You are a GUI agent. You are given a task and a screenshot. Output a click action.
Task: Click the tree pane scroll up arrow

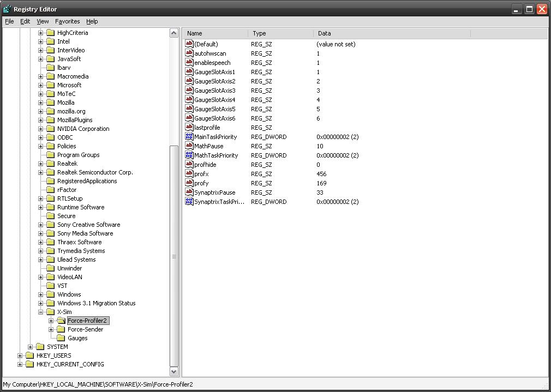[x=174, y=33]
